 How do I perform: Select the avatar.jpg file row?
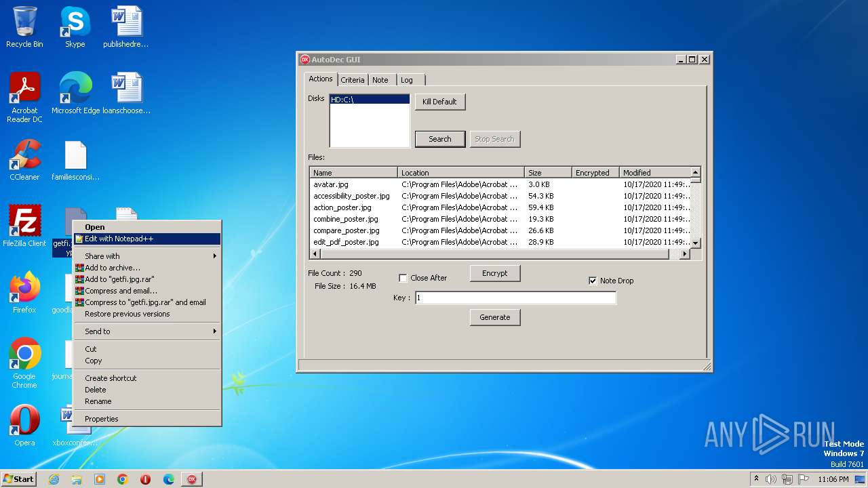click(x=500, y=184)
